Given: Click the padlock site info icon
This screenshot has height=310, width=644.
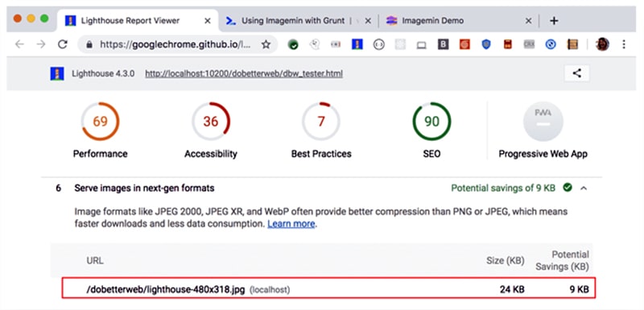Looking at the screenshot, I should point(89,44).
